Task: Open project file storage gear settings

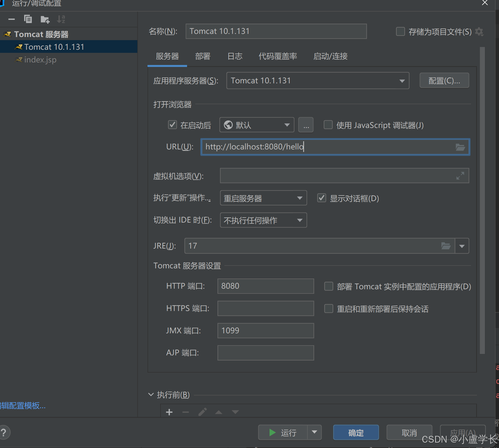Action: 479,32
